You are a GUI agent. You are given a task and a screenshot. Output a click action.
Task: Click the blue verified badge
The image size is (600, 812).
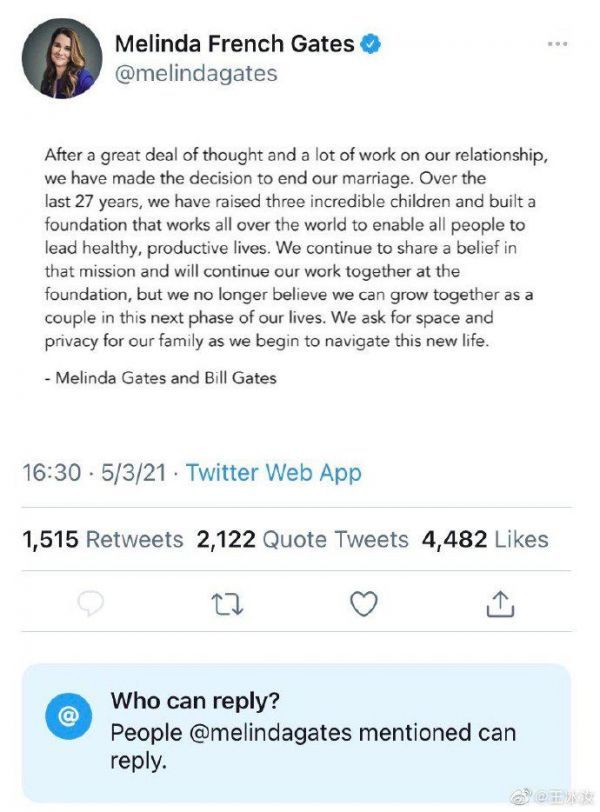[x=372, y=44]
